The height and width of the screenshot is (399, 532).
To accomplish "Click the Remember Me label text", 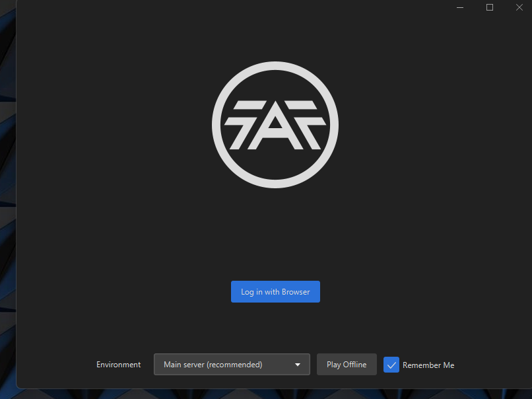I will 428,365.
